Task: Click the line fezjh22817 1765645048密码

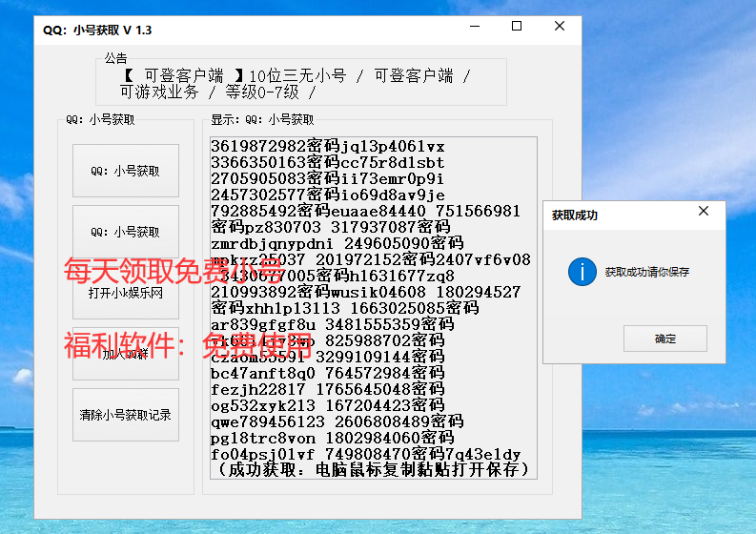Action: pos(327,389)
